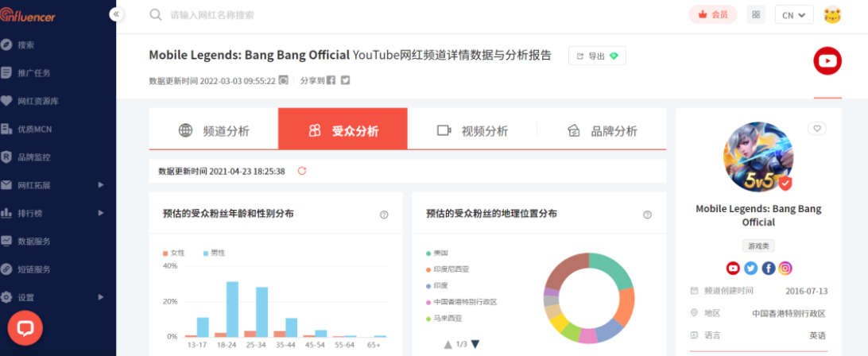Click the search magnifier icon
This screenshot has width=868, height=356.
point(156,14)
